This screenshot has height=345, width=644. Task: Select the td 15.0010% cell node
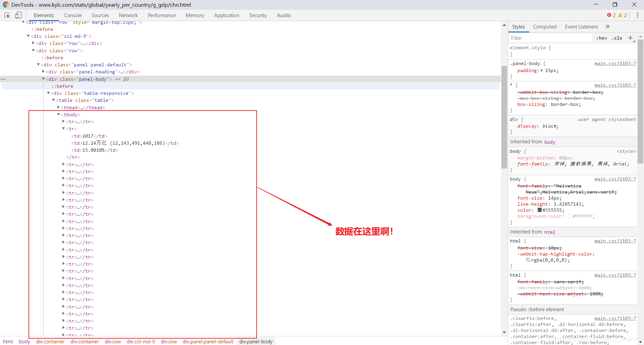(x=95, y=150)
